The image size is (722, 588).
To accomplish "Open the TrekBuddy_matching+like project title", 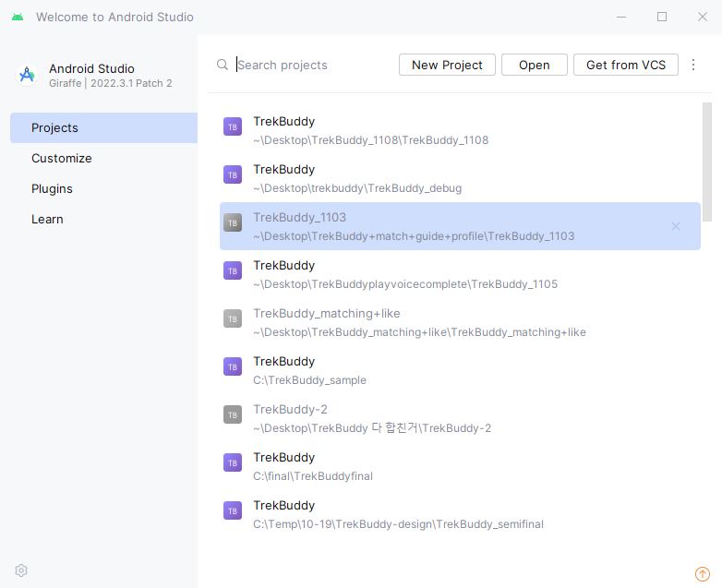I will click(327, 314).
